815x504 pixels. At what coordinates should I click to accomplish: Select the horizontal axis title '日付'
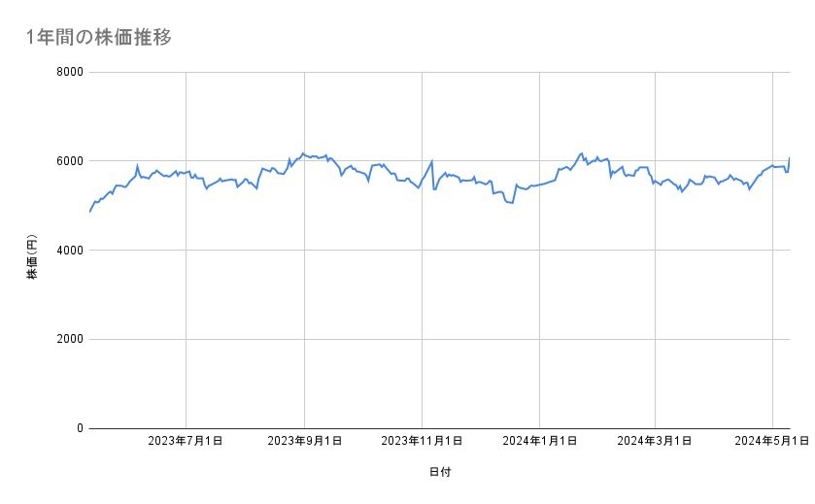click(439, 472)
